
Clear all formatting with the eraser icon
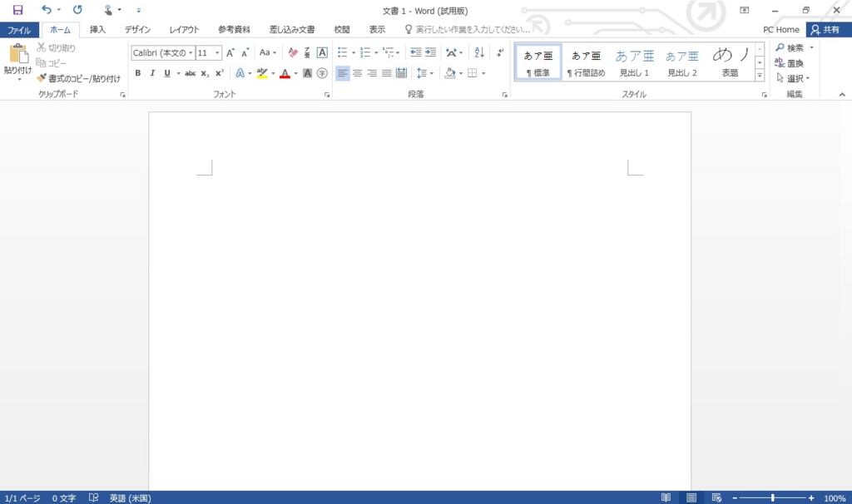[293, 52]
